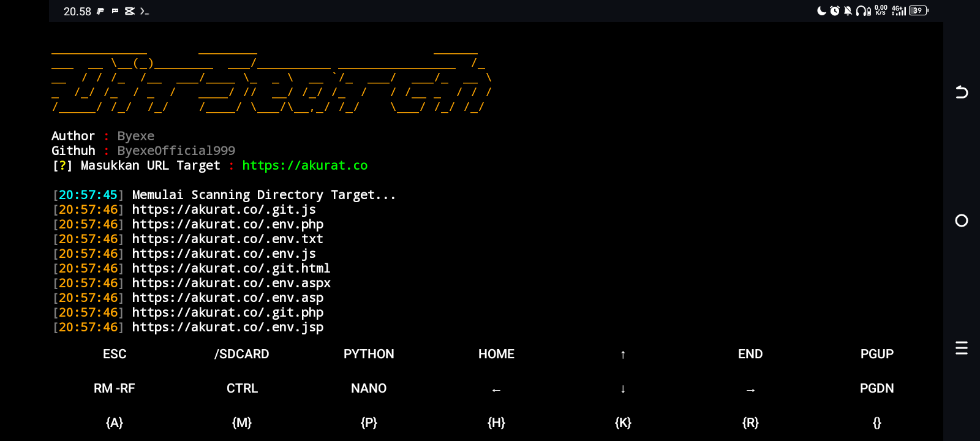Open recent apps menu icon
The height and width of the screenshot is (441, 980).
962,348
